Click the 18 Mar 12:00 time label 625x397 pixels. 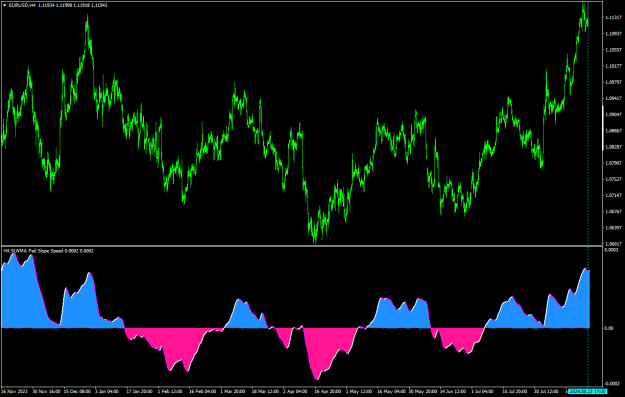[265, 391]
